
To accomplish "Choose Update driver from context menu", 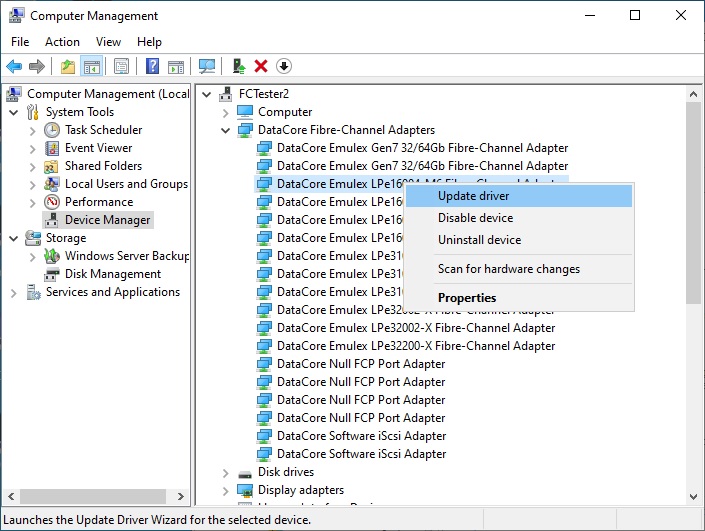I will pyautogui.click(x=473, y=196).
